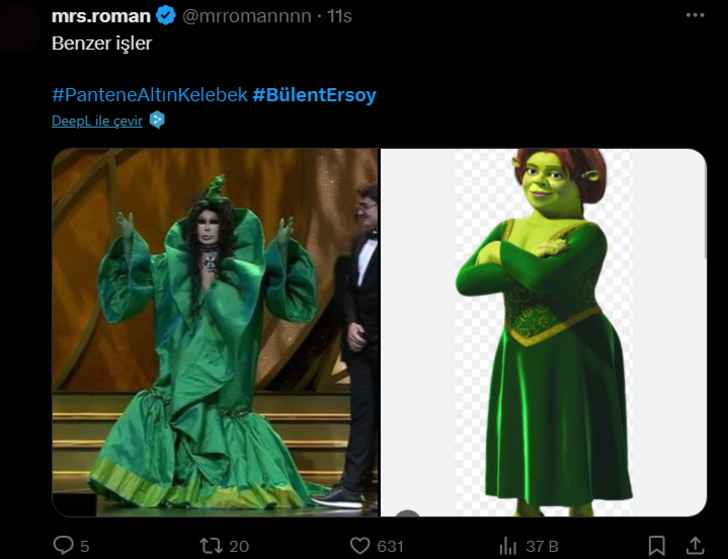Open the #PanteneAltınKelebek hashtag
Screen dimensions: 728x559
tap(149, 95)
